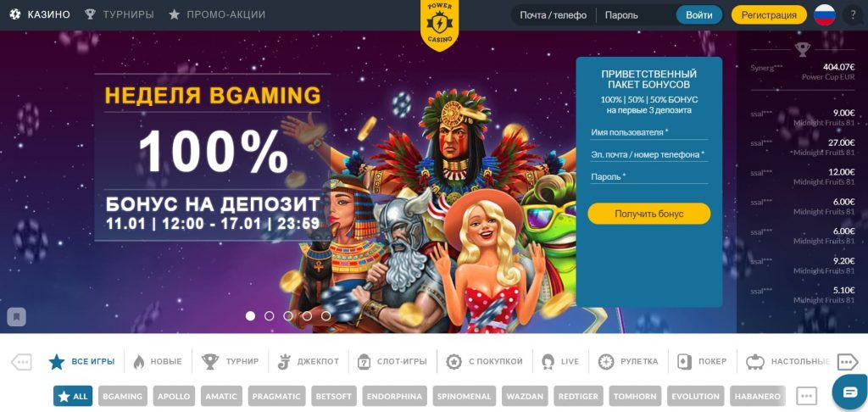Open the help question mark icon
868x412 pixels.
853,15
